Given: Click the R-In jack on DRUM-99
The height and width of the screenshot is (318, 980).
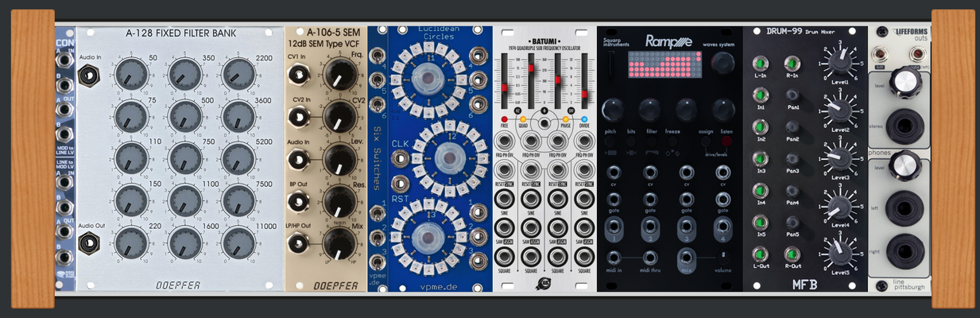Looking at the screenshot, I should [792, 64].
